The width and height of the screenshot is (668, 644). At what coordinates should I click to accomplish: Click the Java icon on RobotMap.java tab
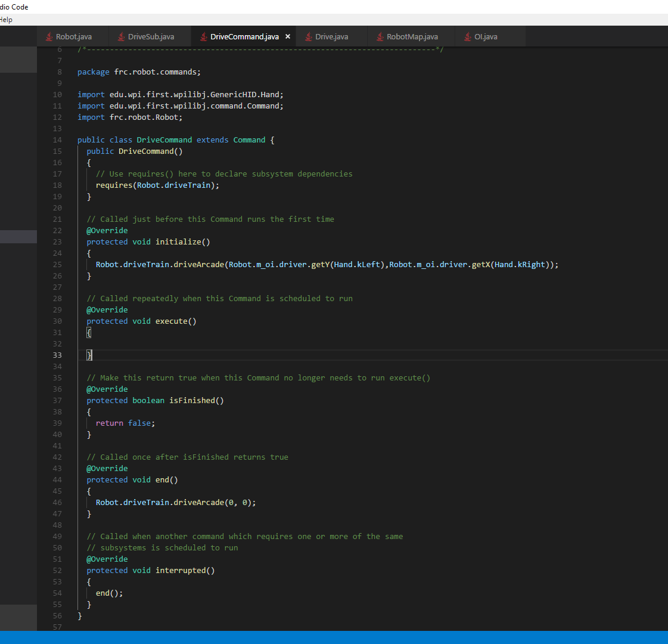380,36
